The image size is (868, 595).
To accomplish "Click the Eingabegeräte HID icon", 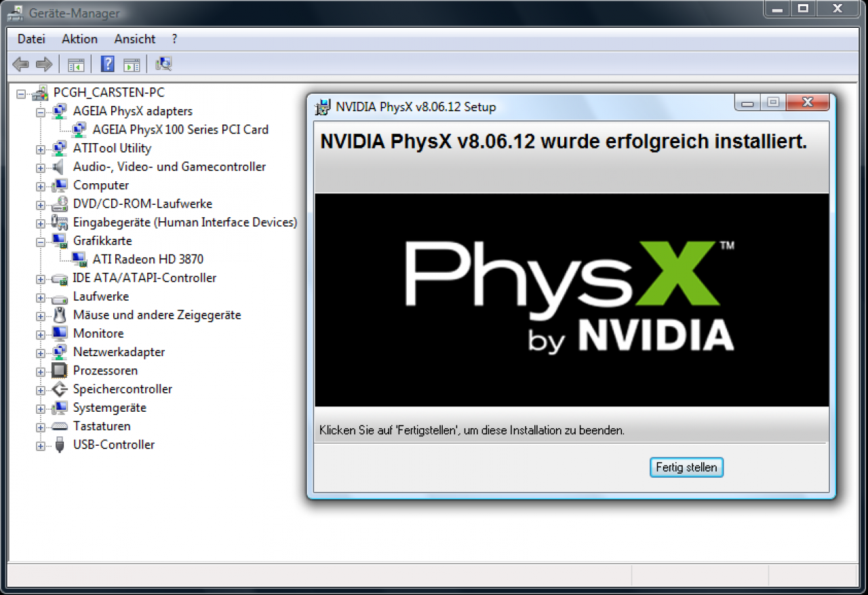I will [x=60, y=222].
